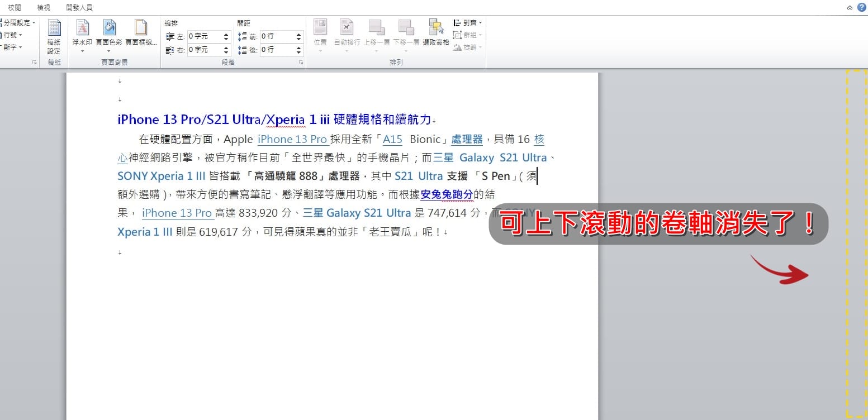The width and height of the screenshot is (868, 420).
Task: Click the iPhone 13 Pro link before 833,920
Action: (x=177, y=213)
